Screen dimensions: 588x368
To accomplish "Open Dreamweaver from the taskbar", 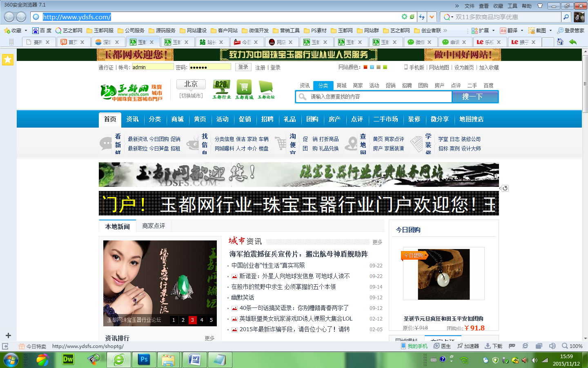I will click(68, 359).
